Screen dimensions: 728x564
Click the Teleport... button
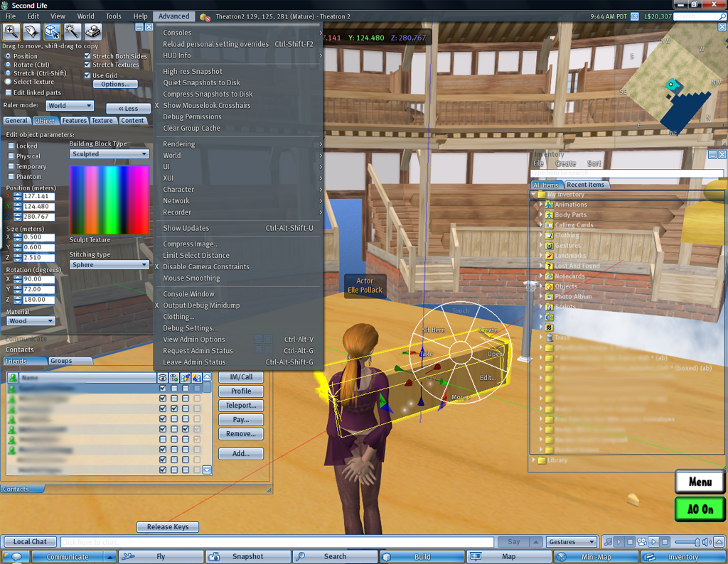pyautogui.click(x=241, y=406)
